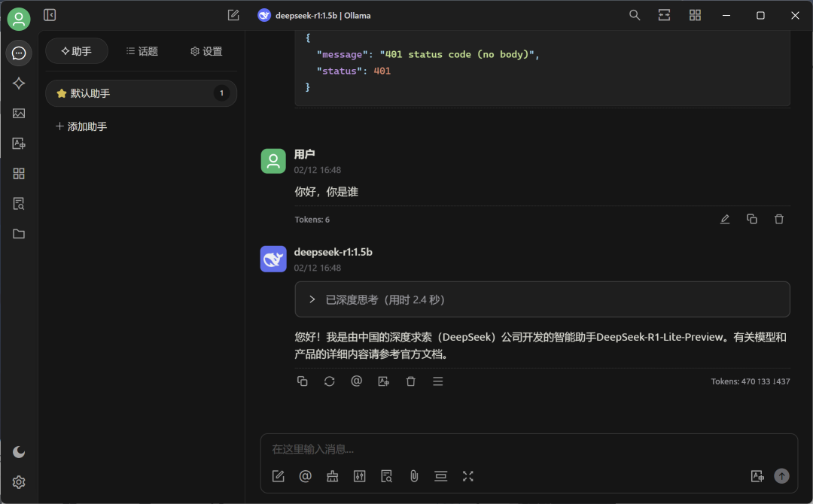Click the green user avatar in message
813x504 pixels.
[273, 161]
